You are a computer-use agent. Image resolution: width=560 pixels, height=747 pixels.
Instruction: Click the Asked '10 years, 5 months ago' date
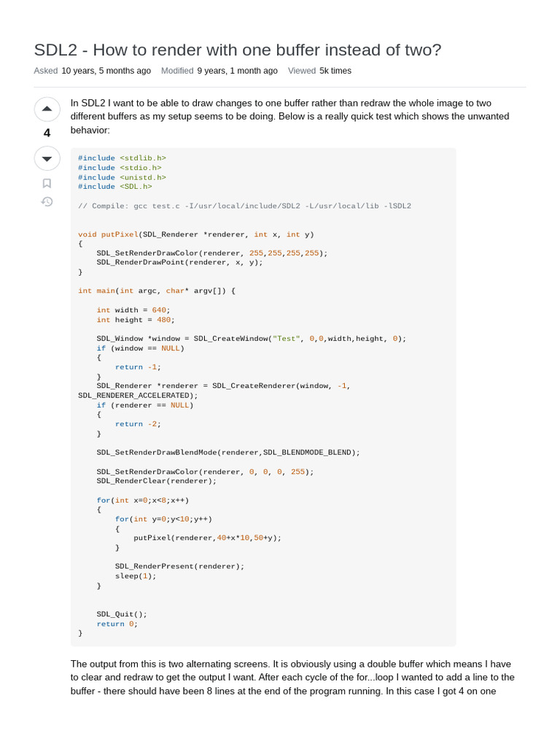[106, 71]
